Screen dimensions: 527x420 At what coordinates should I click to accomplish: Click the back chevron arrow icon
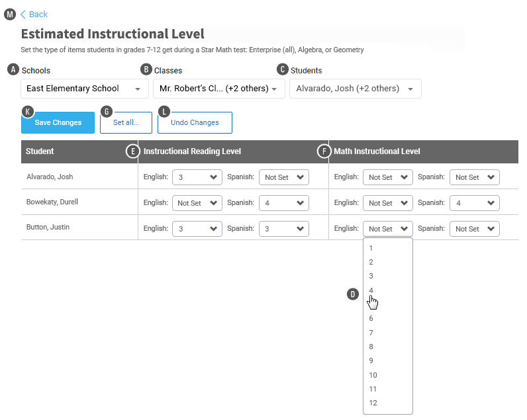[23, 15]
